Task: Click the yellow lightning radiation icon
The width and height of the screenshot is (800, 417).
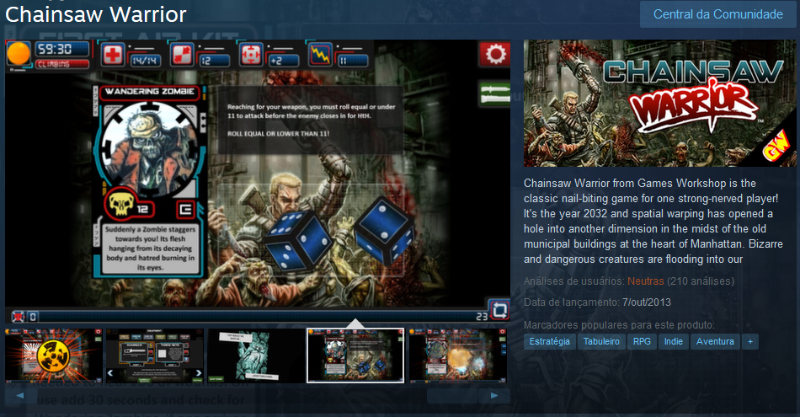Action: pyautogui.click(x=320, y=55)
